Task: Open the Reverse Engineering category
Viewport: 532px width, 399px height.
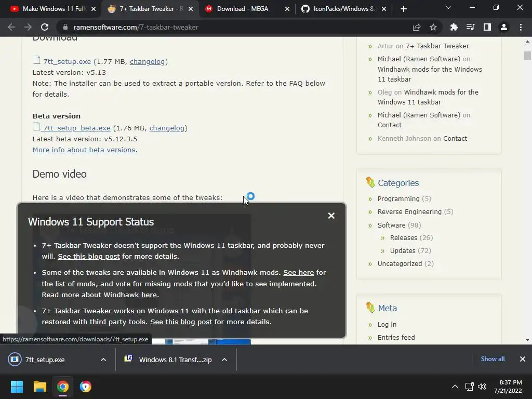Action: click(409, 212)
